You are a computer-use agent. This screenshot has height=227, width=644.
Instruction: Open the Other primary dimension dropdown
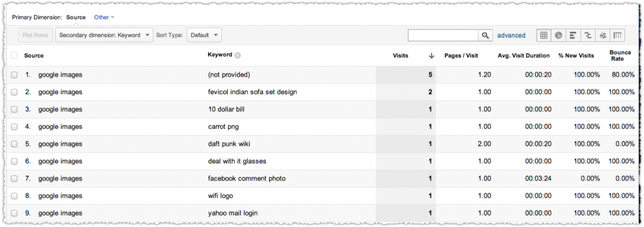[104, 17]
